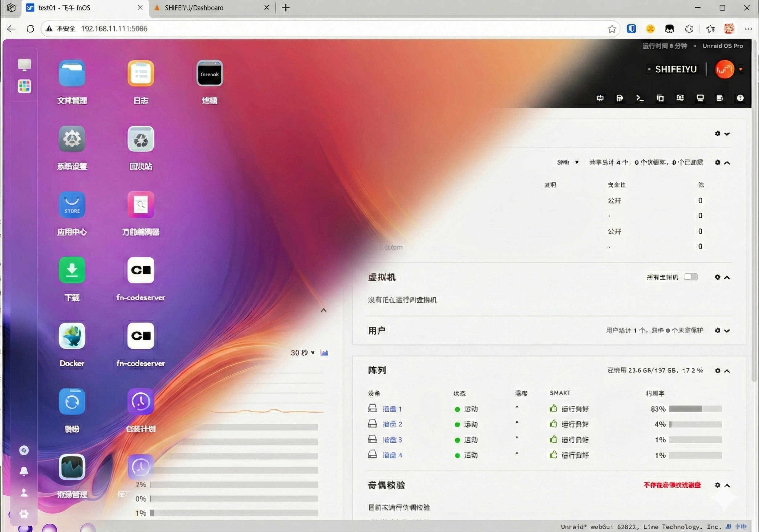This screenshot has width=759, height=532.
Task: Click notification bell in left sidebar
Action: pyautogui.click(x=24, y=471)
